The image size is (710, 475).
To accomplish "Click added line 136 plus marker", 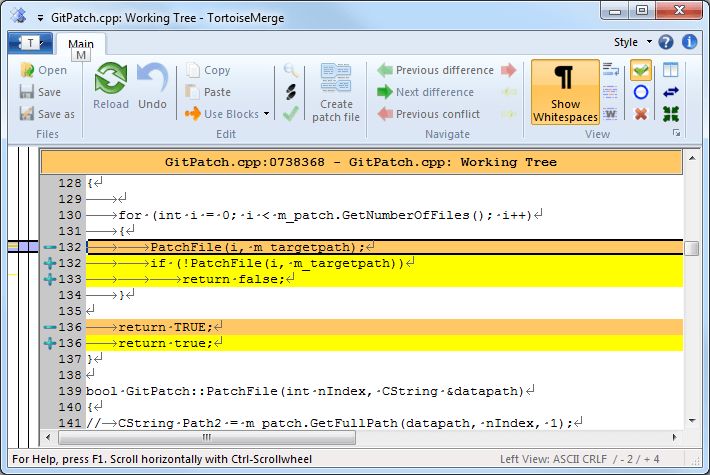I will [x=49, y=343].
